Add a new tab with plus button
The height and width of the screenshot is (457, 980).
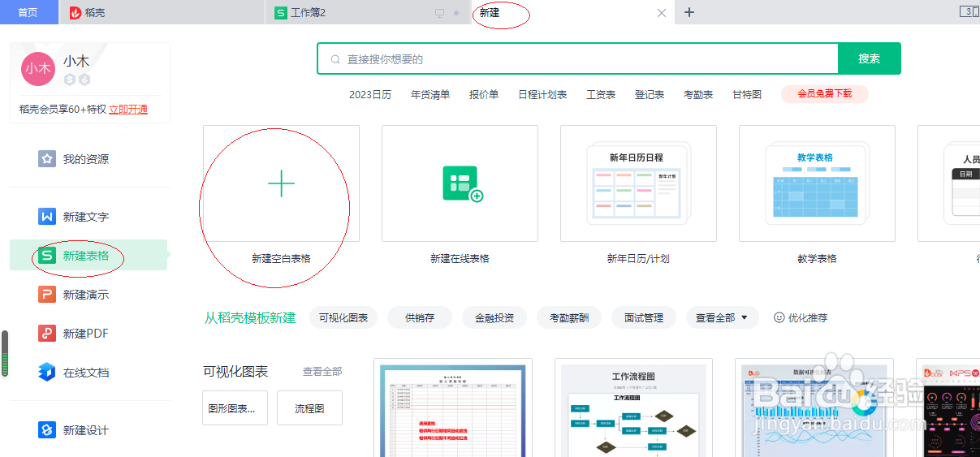coord(689,12)
